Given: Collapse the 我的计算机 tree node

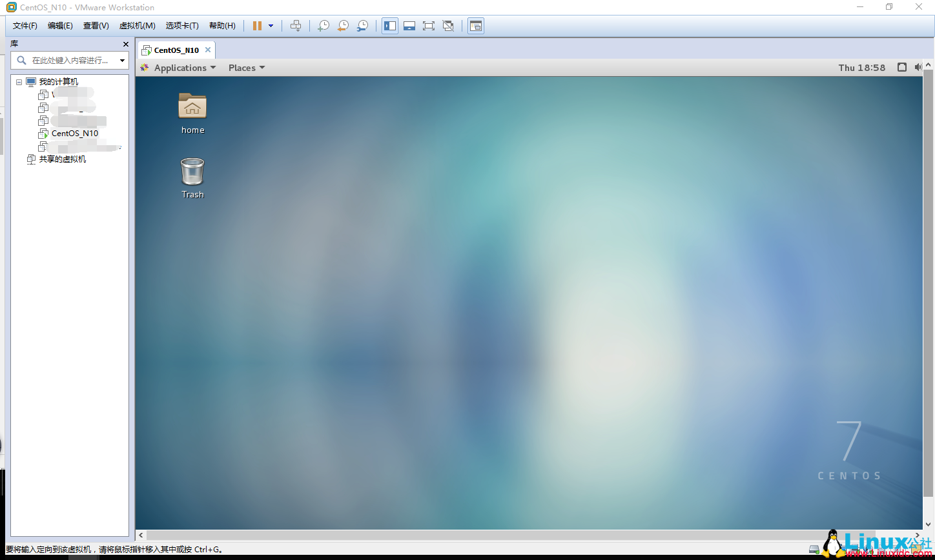Looking at the screenshot, I should coord(18,81).
